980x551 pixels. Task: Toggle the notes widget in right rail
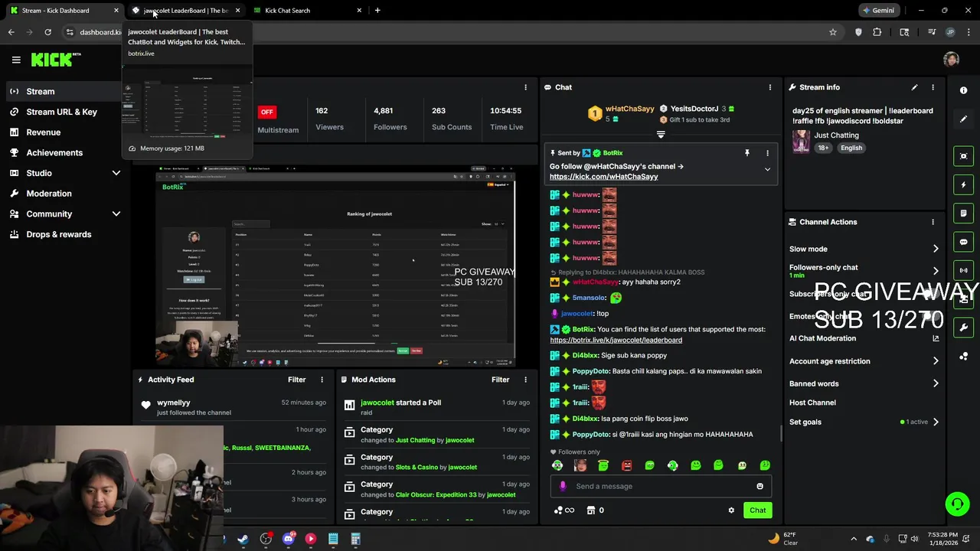coord(963,213)
